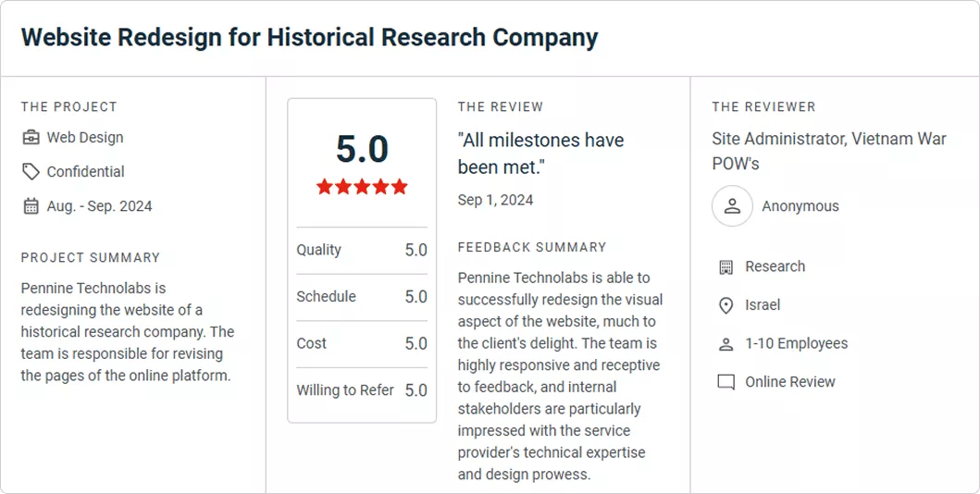Click the Sep 1, 2024 review date
The image size is (980, 494).
(495, 200)
